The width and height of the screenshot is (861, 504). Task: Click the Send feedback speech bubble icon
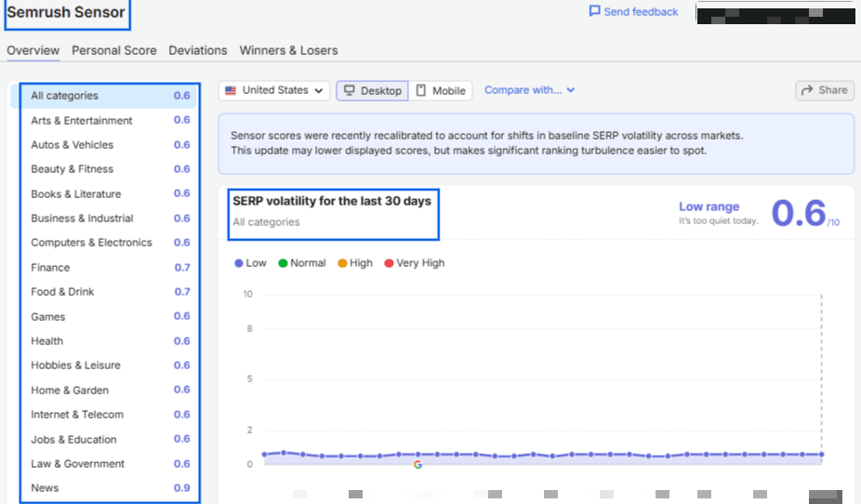[594, 11]
